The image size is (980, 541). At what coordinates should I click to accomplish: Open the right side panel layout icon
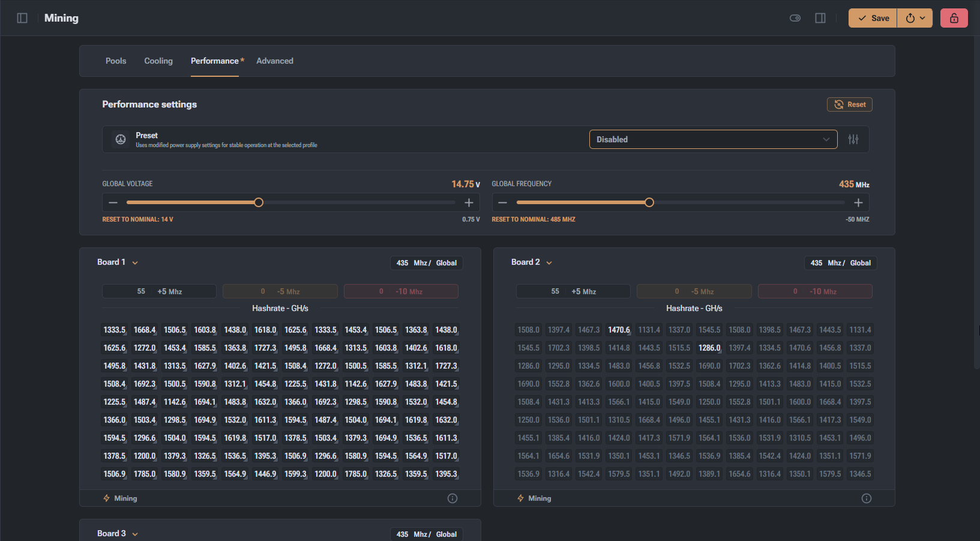coord(820,18)
